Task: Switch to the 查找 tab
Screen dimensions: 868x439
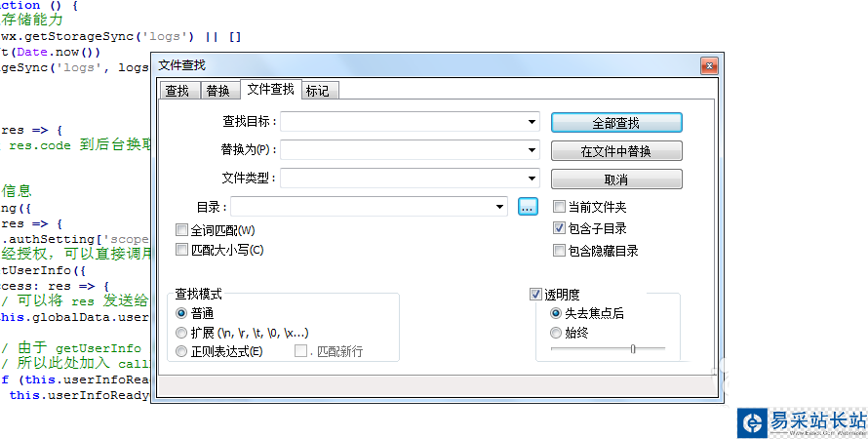Action: click(x=177, y=91)
